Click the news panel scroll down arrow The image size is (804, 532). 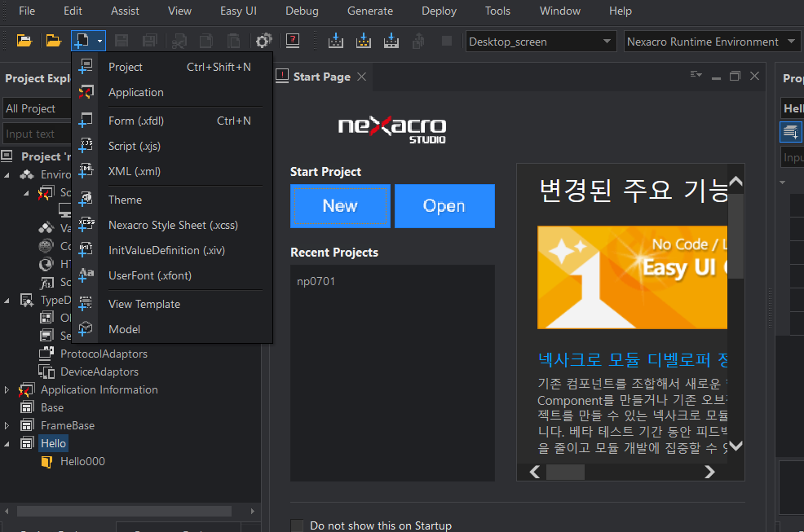click(736, 446)
